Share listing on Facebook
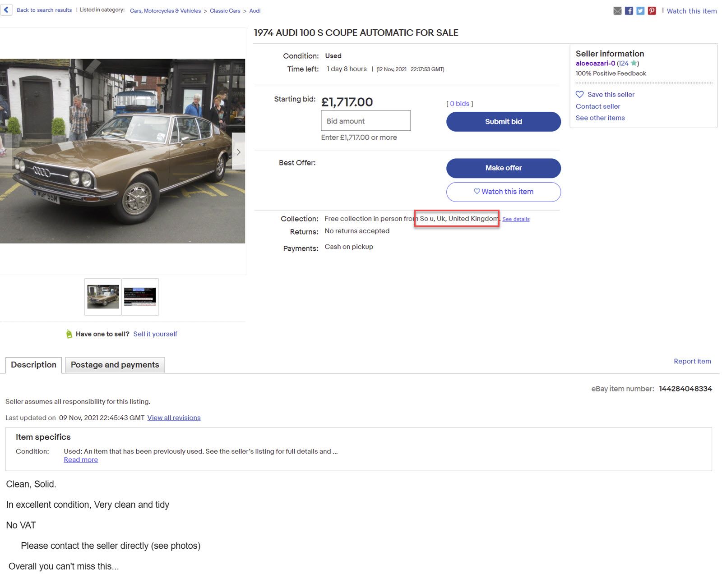The height and width of the screenshot is (588, 722). click(x=629, y=11)
